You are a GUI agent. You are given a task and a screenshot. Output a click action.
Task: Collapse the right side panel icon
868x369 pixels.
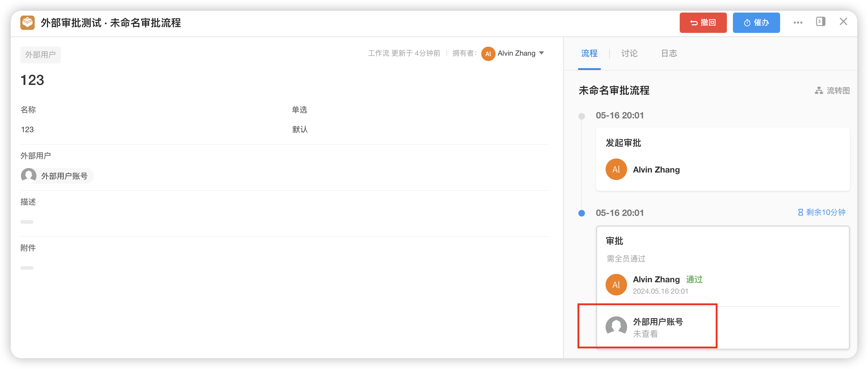click(820, 22)
